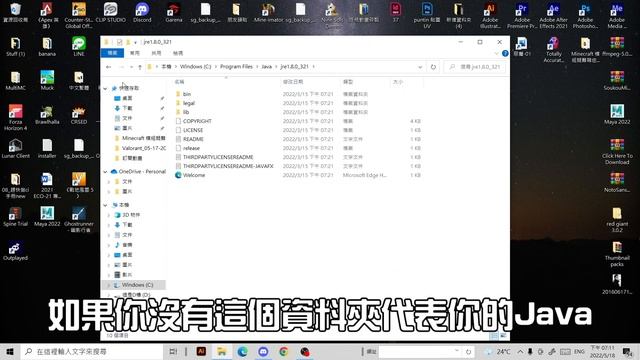Click the Java breadcrumb segment
The image size is (640, 360).
pos(267,67)
